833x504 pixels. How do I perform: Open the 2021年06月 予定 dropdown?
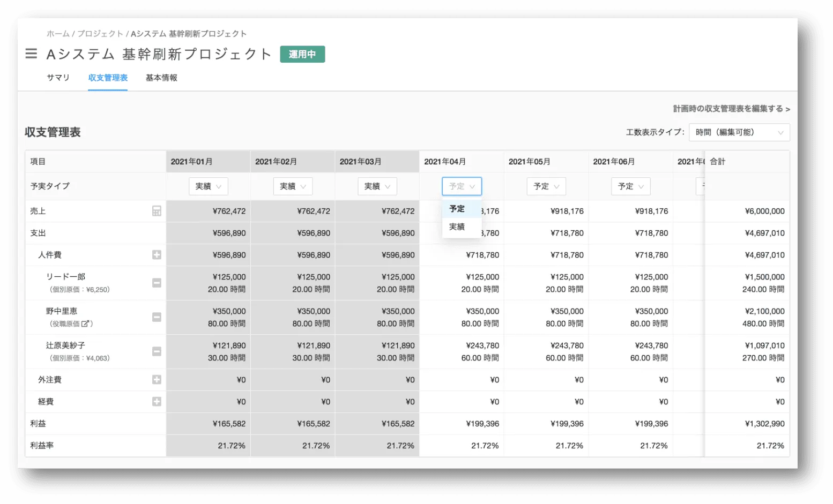coord(630,186)
